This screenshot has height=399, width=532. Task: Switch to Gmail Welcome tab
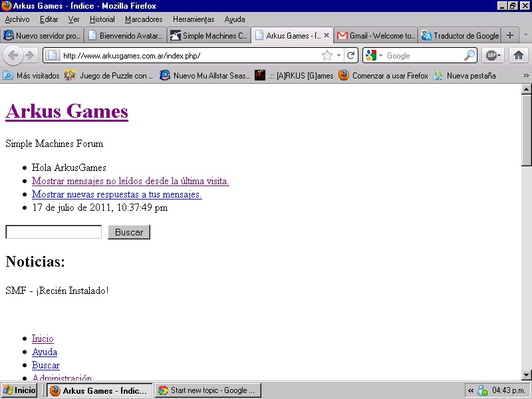(x=376, y=35)
